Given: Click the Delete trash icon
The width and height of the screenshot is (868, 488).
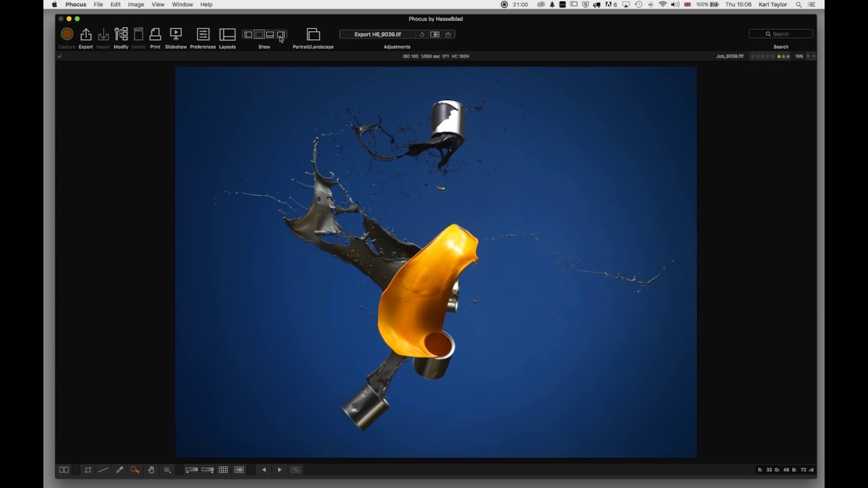Looking at the screenshot, I should tap(138, 34).
